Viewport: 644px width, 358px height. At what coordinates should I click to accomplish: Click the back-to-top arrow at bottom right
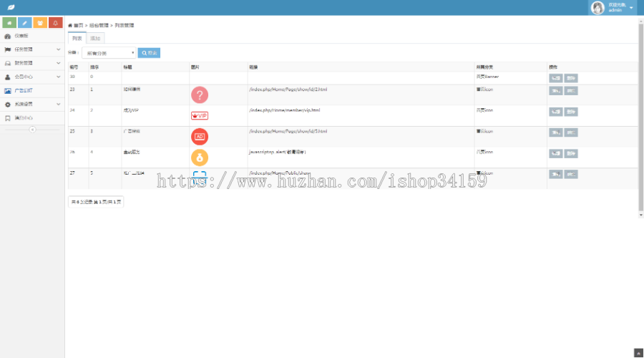pos(638,353)
